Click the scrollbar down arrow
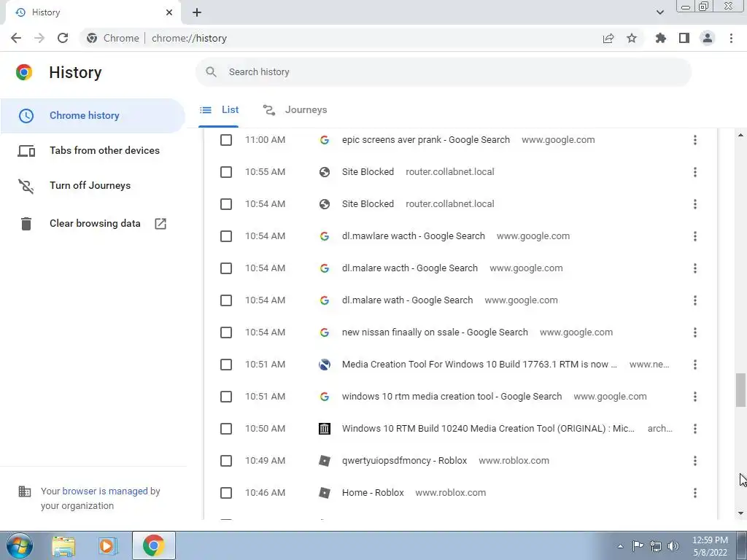The image size is (747, 560). [740, 513]
